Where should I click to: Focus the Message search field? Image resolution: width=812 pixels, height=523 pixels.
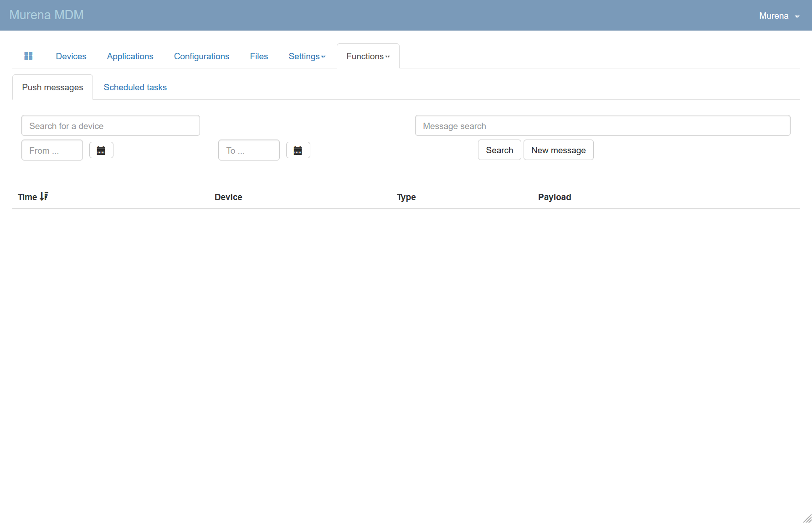coord(602,126)
